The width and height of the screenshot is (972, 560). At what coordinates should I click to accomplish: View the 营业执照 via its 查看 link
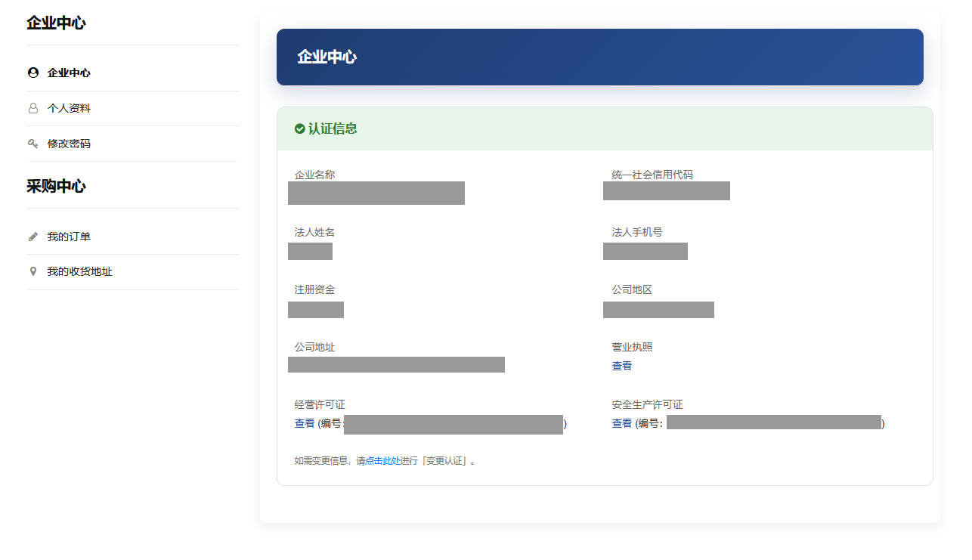(621, 366)
